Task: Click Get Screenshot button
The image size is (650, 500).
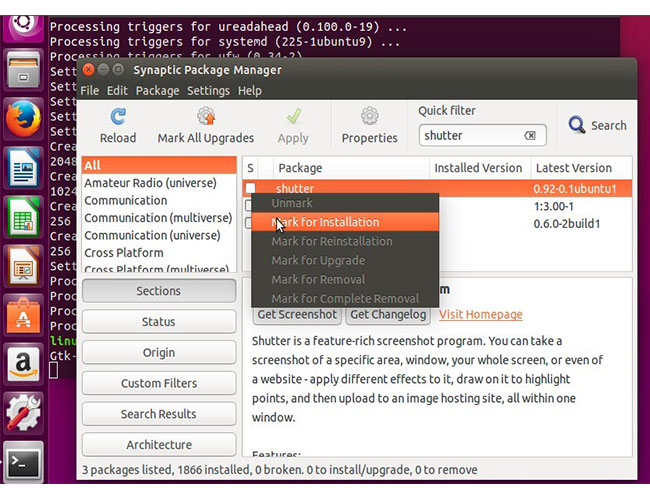Action: (x=297, y=314)
